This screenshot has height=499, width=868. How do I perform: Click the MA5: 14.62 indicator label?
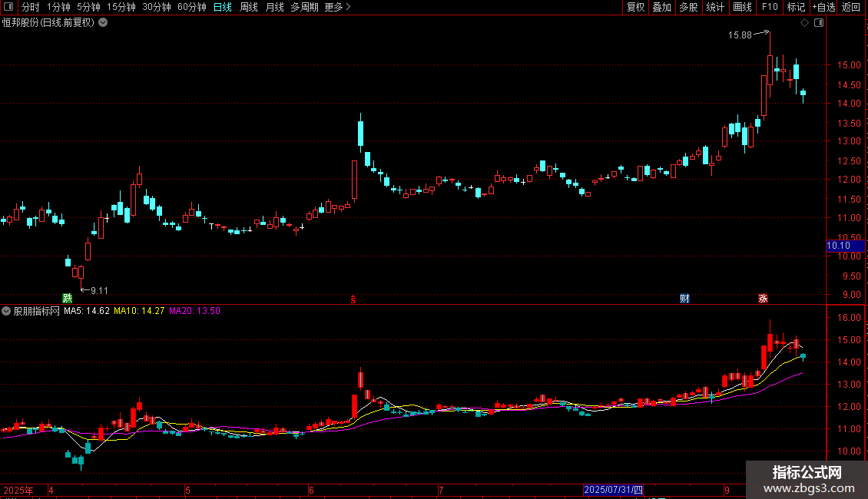(x=87, y=311)
